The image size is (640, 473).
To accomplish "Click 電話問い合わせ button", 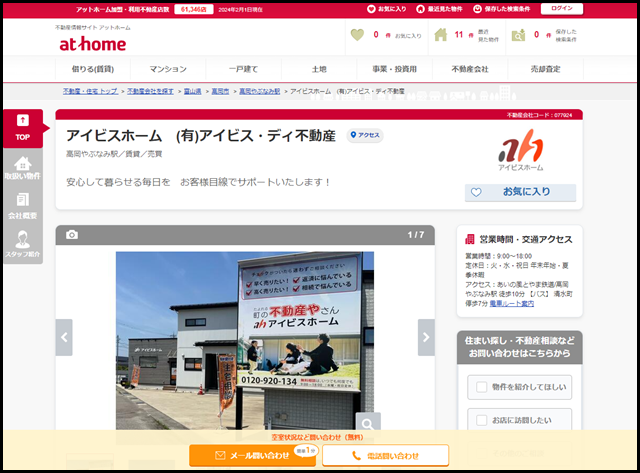I will [x=385, y=455].
